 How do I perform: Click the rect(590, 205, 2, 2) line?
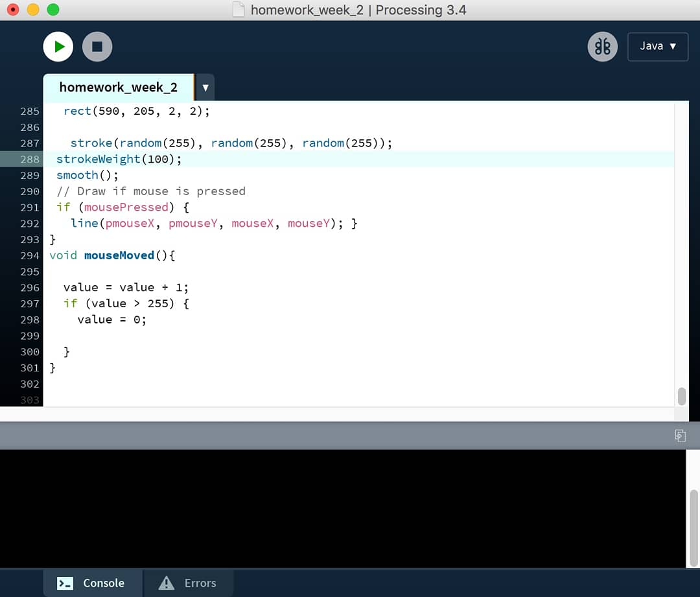pyautogui.click(x=136, y=111)
